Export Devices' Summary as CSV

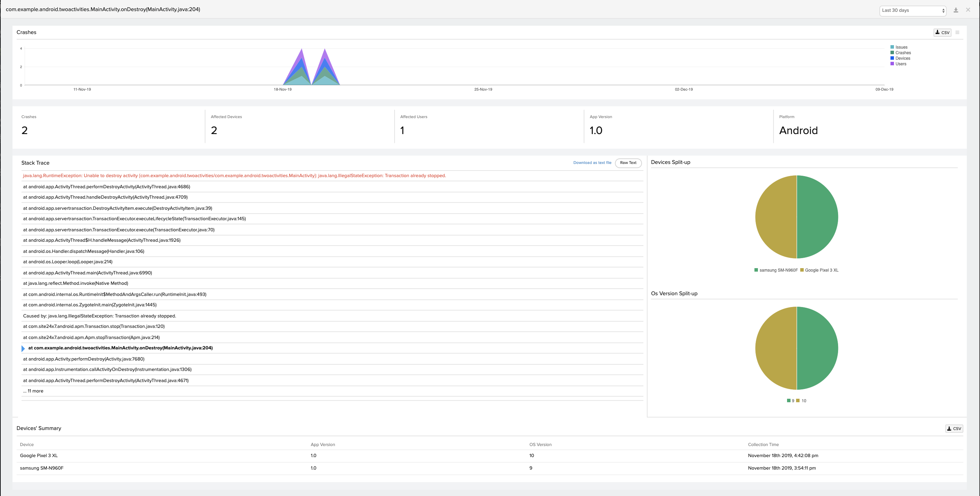954,428
